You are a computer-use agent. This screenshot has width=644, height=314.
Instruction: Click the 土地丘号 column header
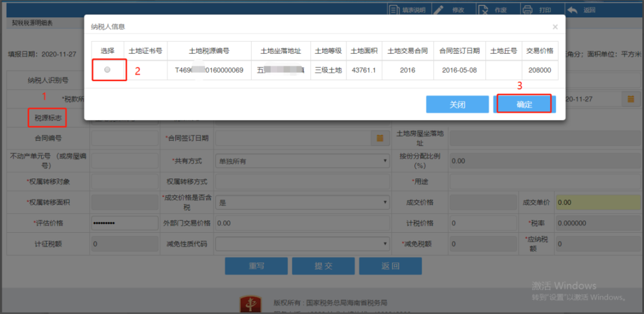pyautogui.click(x=503, y=51)
